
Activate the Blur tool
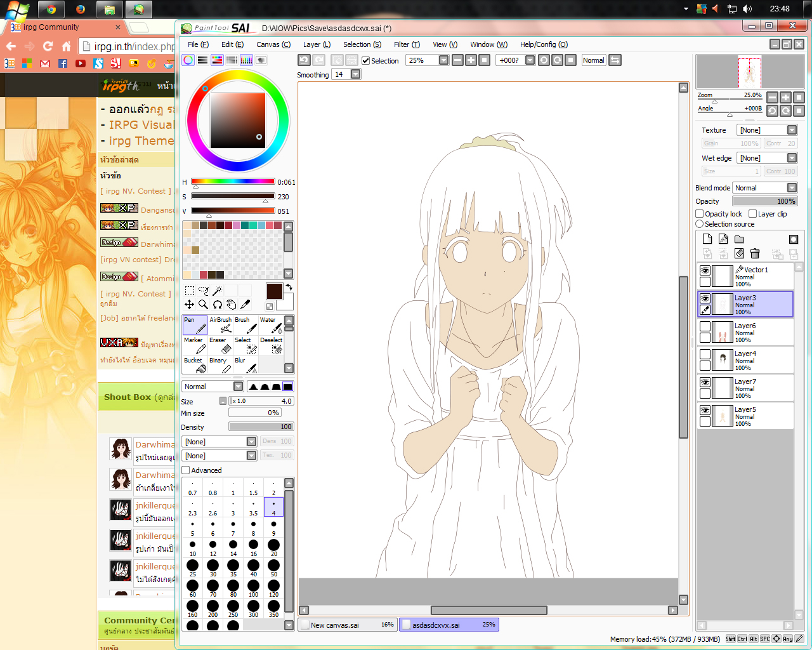tap(246, 365)
